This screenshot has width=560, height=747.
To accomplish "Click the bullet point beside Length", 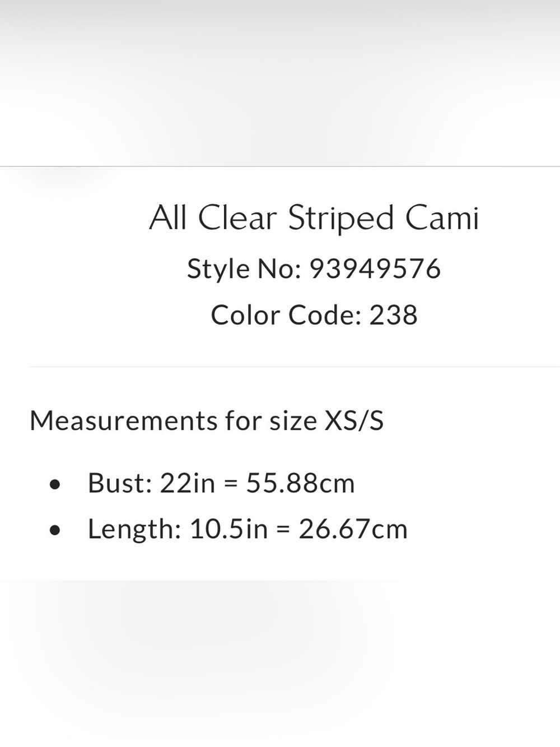I will [x=54, y=530].
